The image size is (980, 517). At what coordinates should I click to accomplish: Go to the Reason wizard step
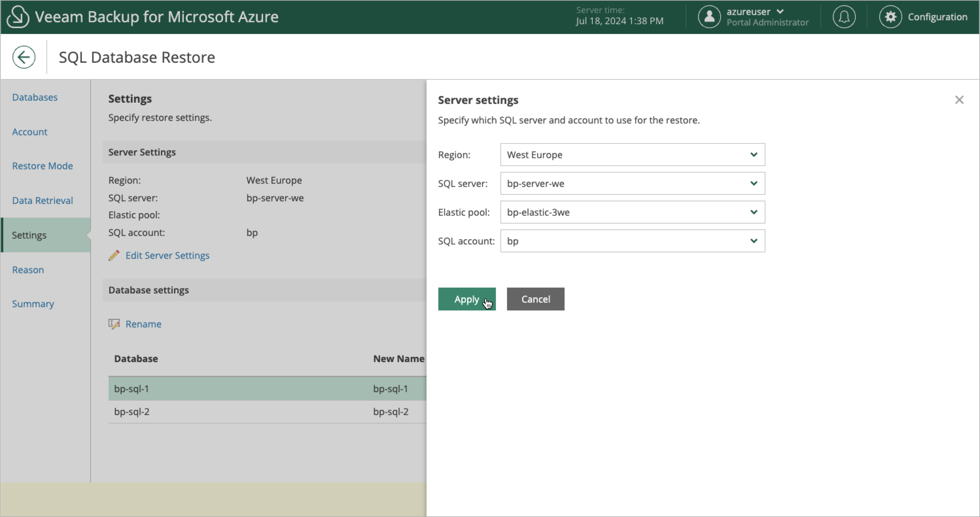click(28, 270)
